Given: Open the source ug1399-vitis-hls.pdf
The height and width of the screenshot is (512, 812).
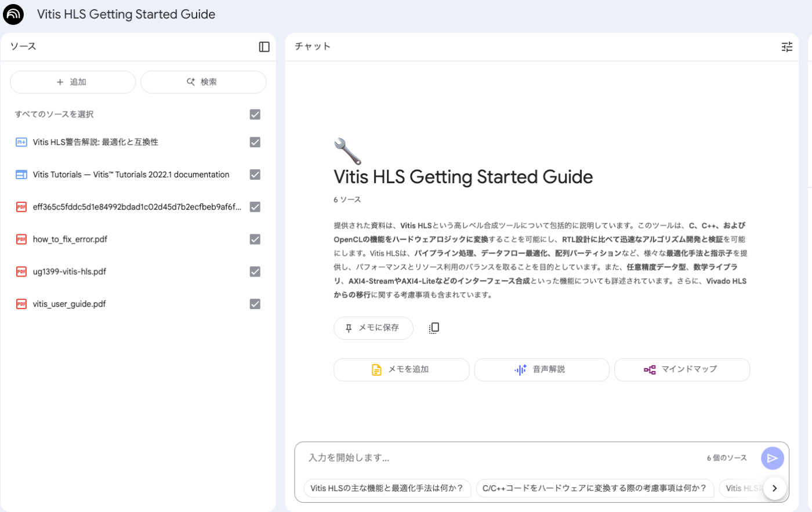Looking at the screenshot, I should point(70,272).
